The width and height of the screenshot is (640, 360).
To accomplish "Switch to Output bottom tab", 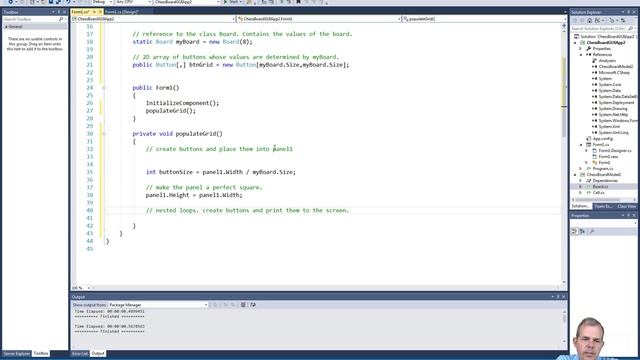I will tap(98, 353).
